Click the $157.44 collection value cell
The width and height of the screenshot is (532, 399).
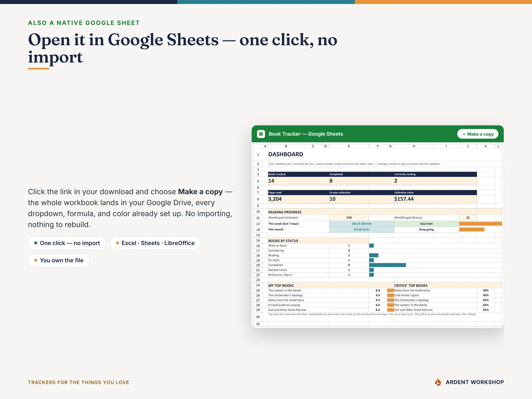click(435, 199)
